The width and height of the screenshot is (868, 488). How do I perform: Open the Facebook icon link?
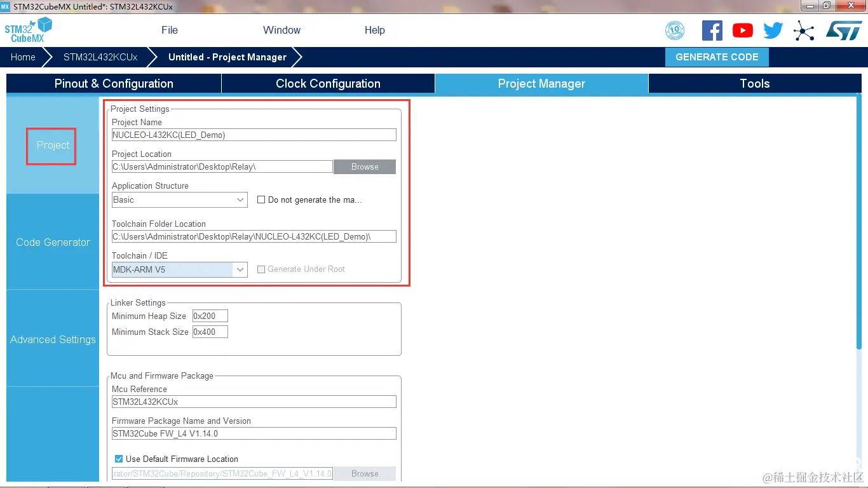pos(712,30)
